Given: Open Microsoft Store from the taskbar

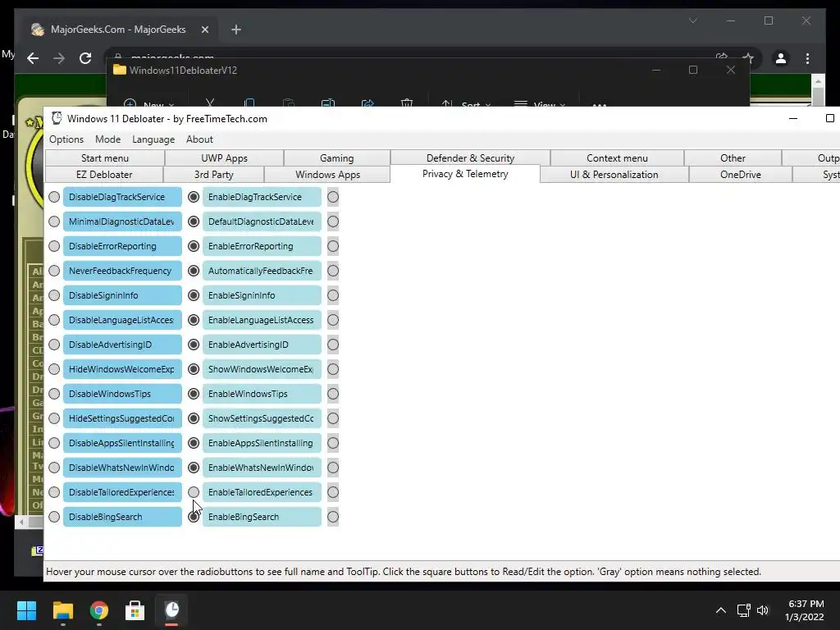Looking at the screenshot, I should click(135, 610).
